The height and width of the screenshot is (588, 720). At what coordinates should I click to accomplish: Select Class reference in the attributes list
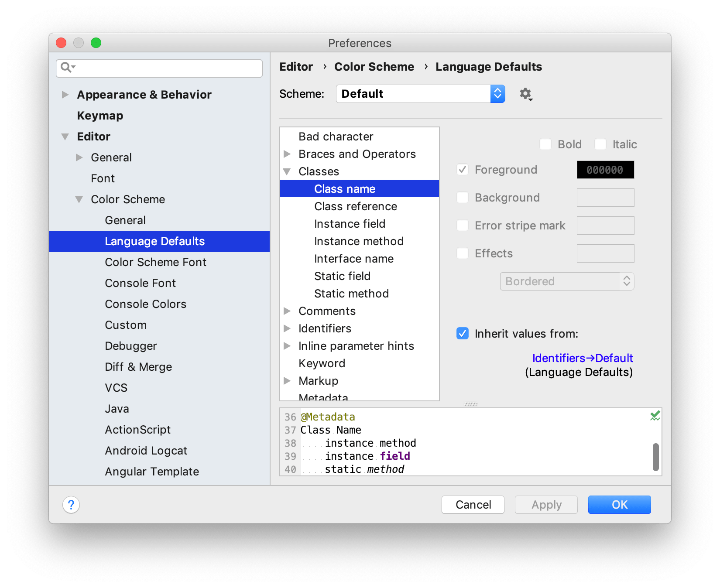click(355, 206)
